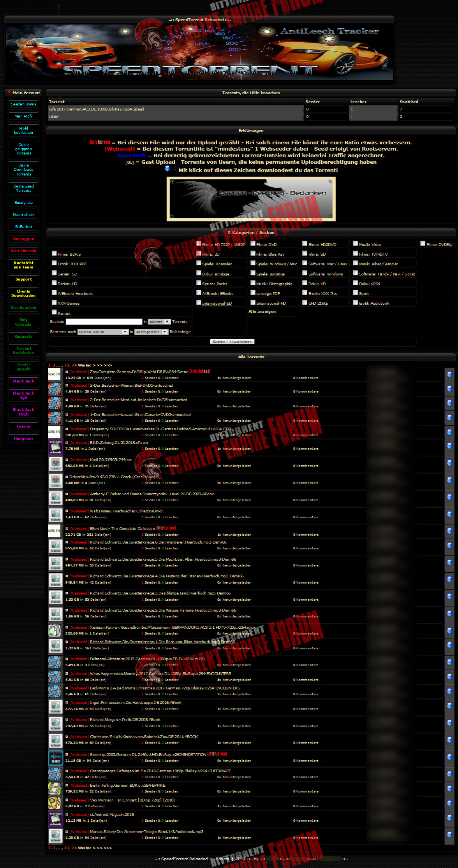
Task: Click UHD category icon of Serenity.2005 row
Action: click(55, 758)
